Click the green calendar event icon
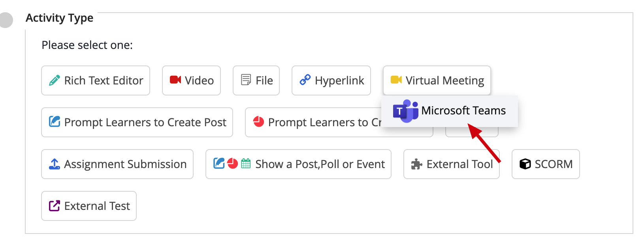 click(246, 163)
